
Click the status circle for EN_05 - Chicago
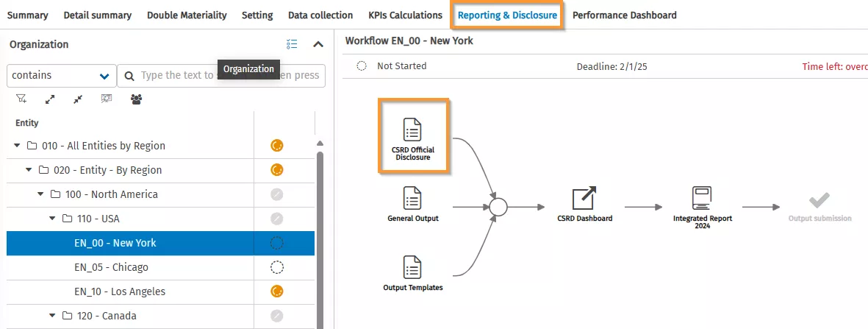pyautogui.click(x=277, y=267)
